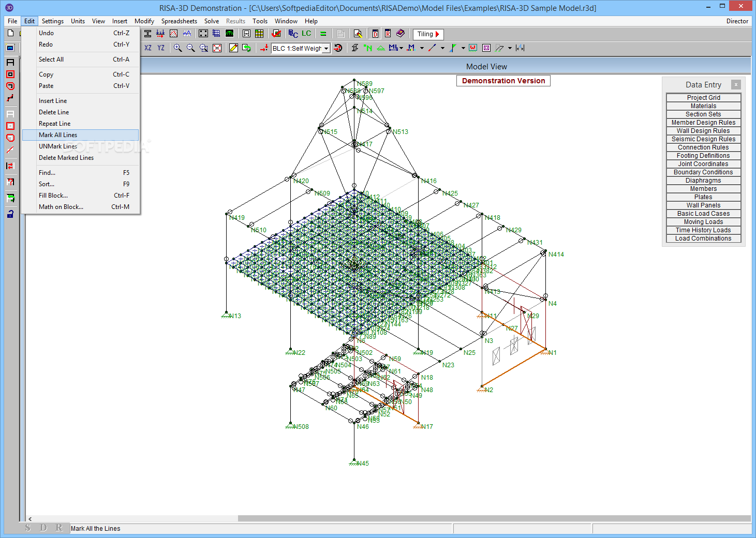Open Members spreadsheet in Data Entry

click(x=703, y=189)
